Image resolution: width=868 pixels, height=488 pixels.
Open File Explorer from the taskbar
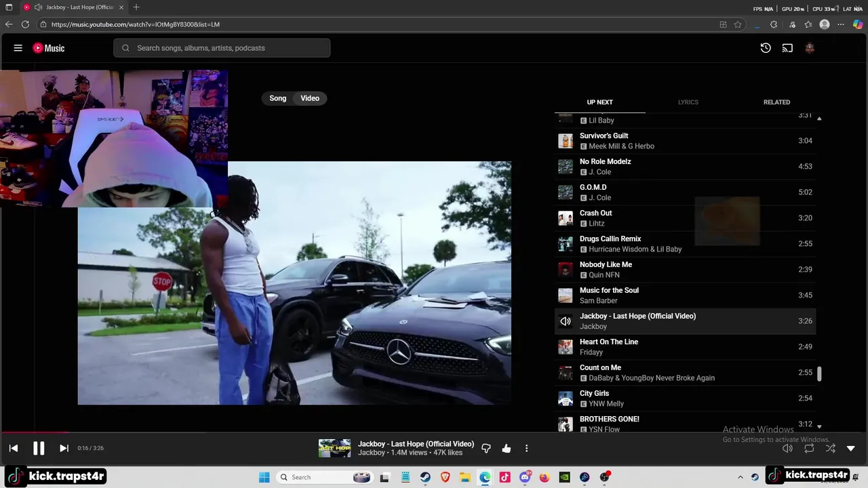465,477
